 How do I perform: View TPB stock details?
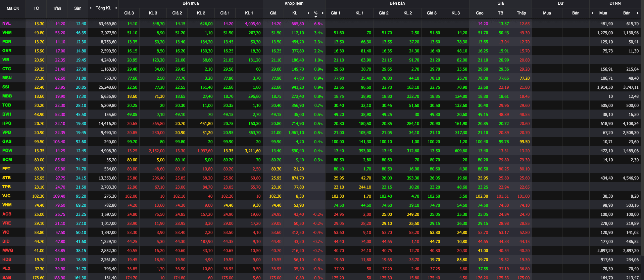[x=6, y=187]
